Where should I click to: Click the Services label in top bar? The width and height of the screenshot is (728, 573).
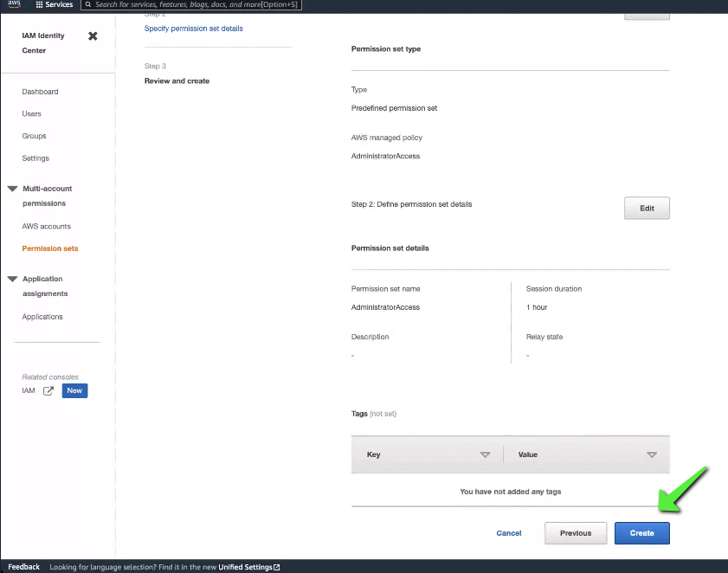[x=59, y=4]
